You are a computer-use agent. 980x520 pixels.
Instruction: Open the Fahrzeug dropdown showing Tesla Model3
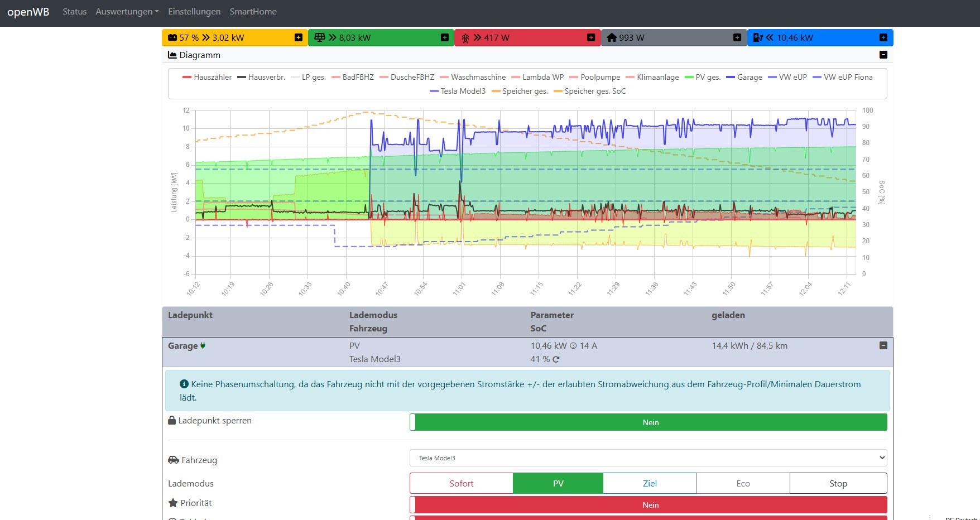click(648, 458)
